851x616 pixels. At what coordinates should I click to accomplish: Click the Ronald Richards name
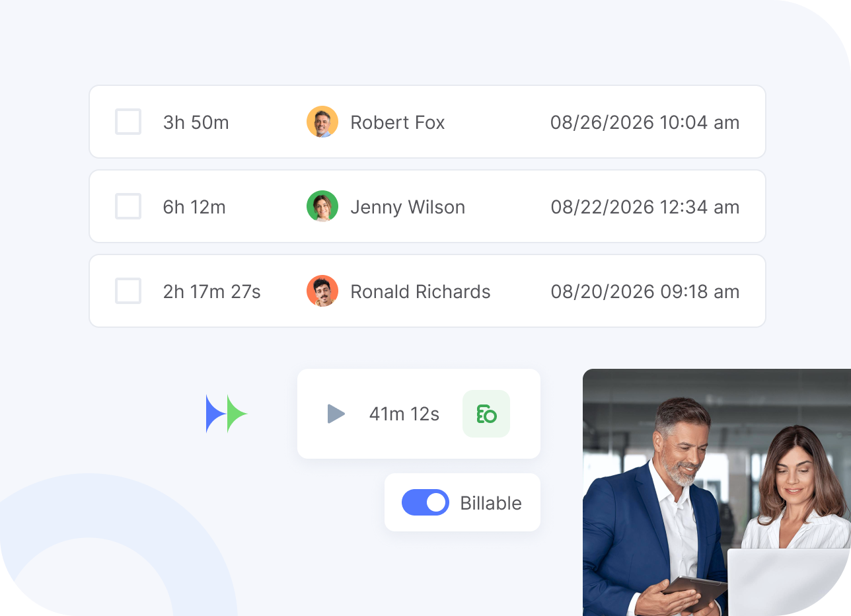420,292
